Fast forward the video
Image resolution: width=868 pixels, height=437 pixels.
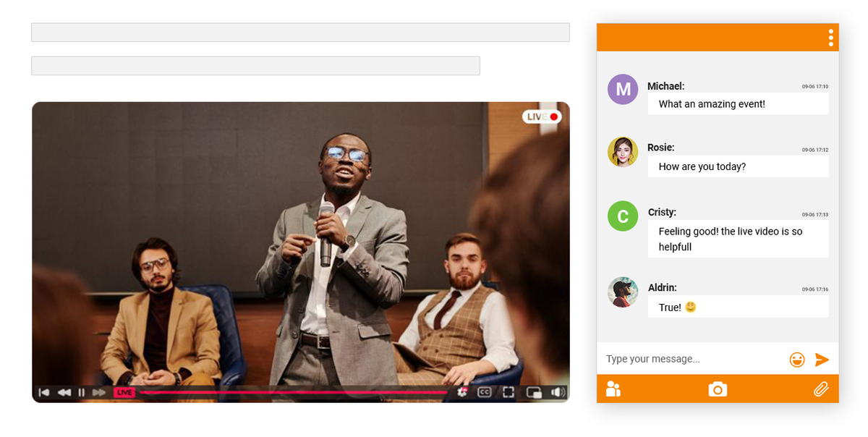(x=99, y=392)
